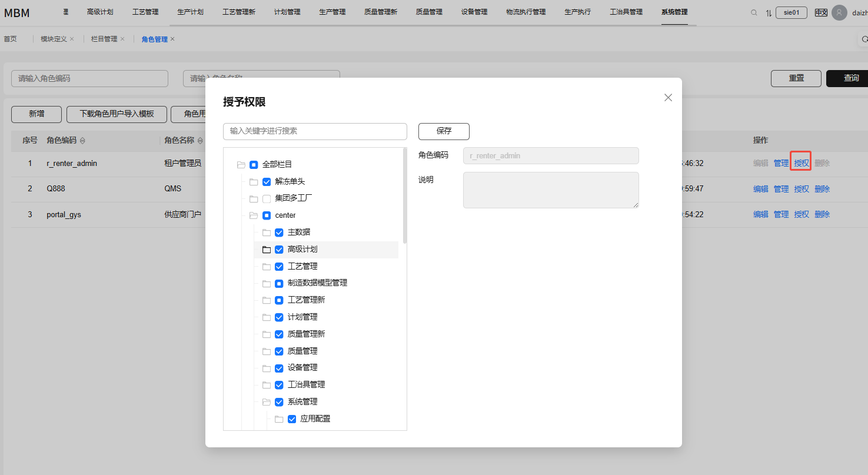This screenshot has width=868, height=475.
Task: Click the folder icon next to 计划管理
Action: (267, 317)
